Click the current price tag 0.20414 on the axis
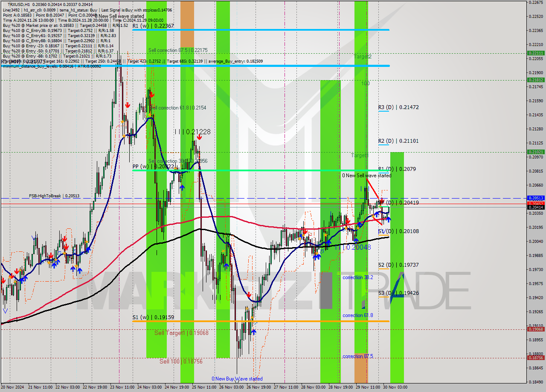Screen dimensions: 546x392 (x=535, y=208)
